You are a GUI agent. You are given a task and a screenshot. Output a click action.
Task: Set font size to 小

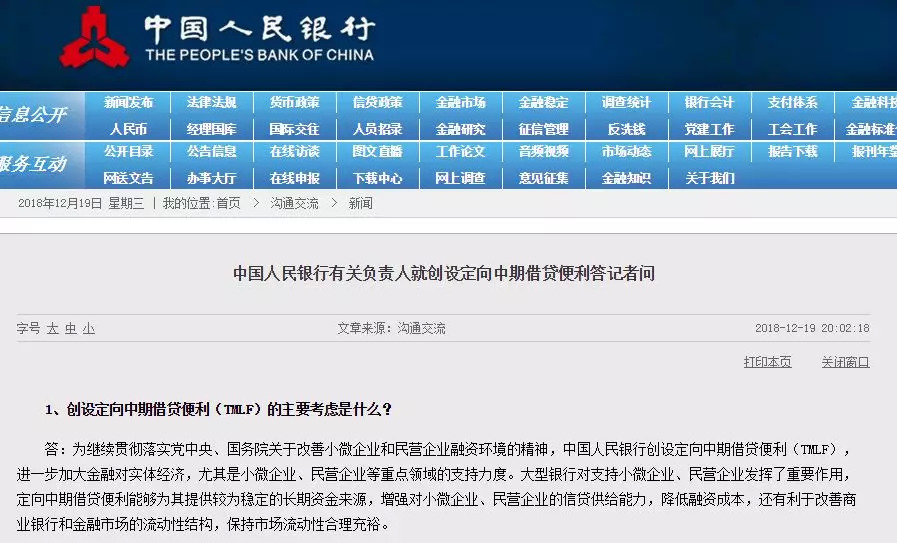click(x=89, y=328)
